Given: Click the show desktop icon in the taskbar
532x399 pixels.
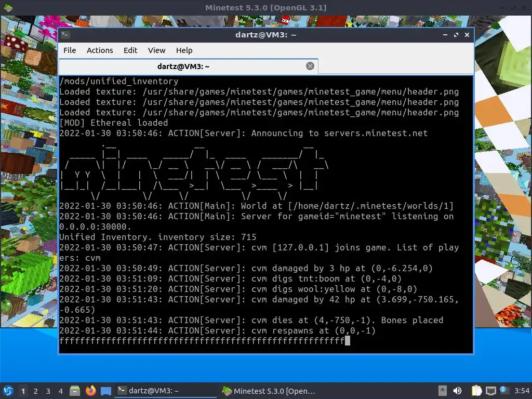Looking at the screenshot, I should [106, 391].
